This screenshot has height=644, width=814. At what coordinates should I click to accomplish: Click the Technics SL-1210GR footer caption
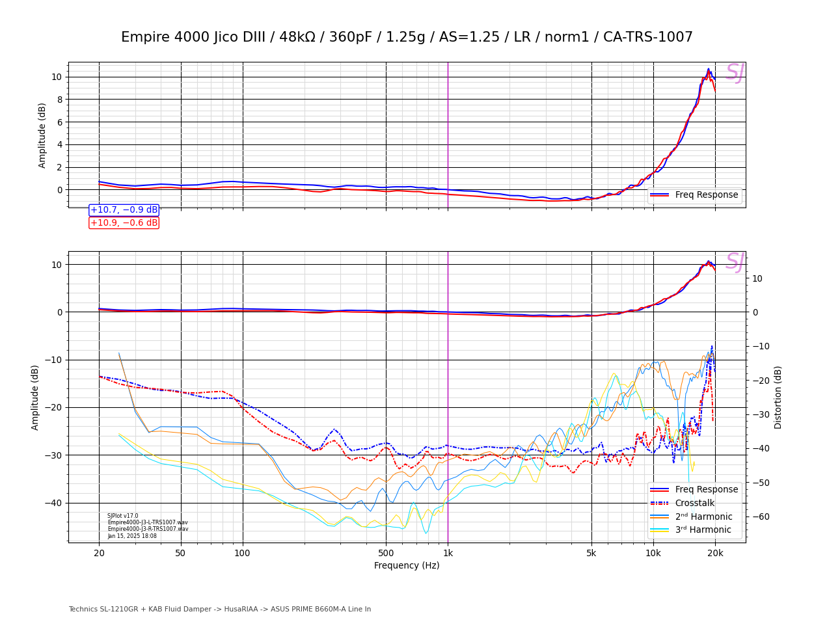click(x=219, y=610)
